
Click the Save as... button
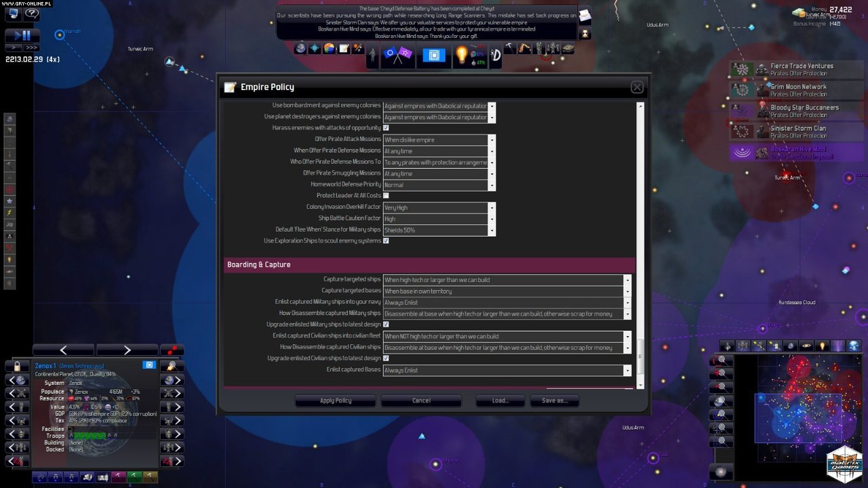pos(554,401)
